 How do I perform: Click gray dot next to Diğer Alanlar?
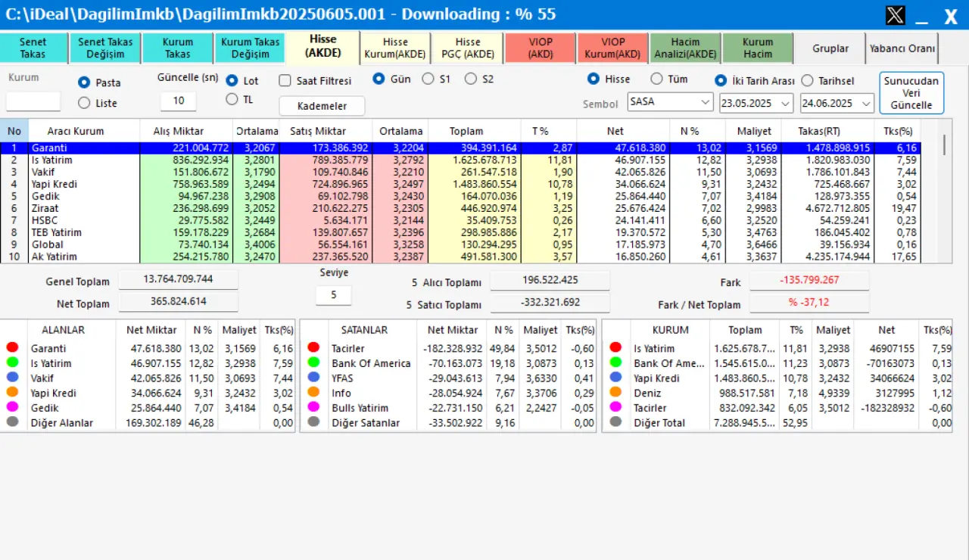pyautogui.click(x=11, y=422)
